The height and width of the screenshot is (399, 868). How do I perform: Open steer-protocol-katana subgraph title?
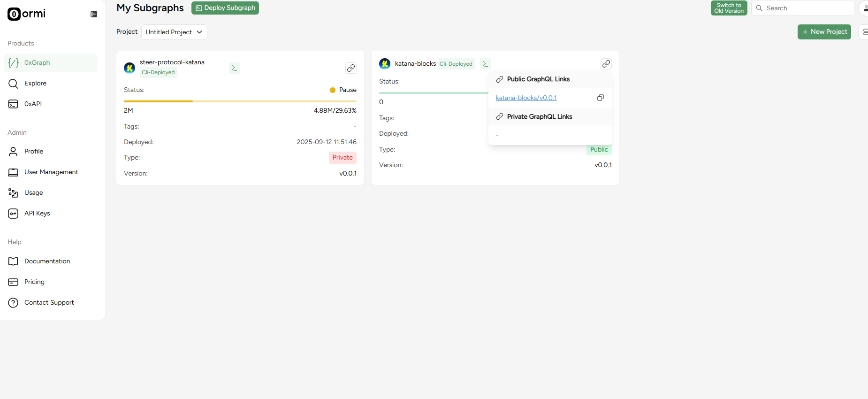[x=172, y=62]
